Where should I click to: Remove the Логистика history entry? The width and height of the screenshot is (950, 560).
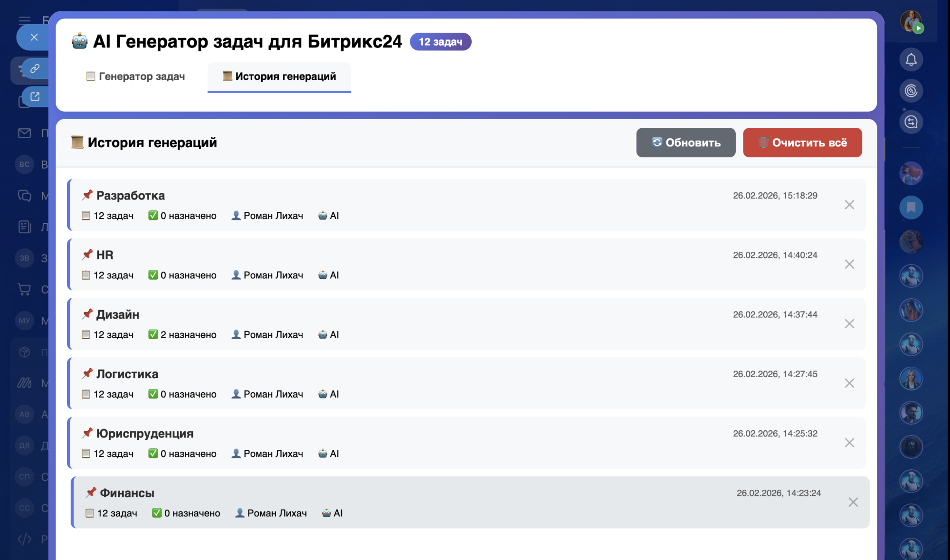(849, 383)
